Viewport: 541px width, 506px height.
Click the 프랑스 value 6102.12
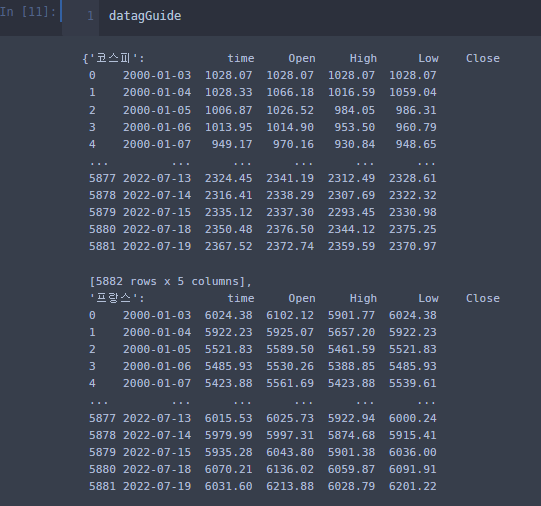click(x=290, y=315)
